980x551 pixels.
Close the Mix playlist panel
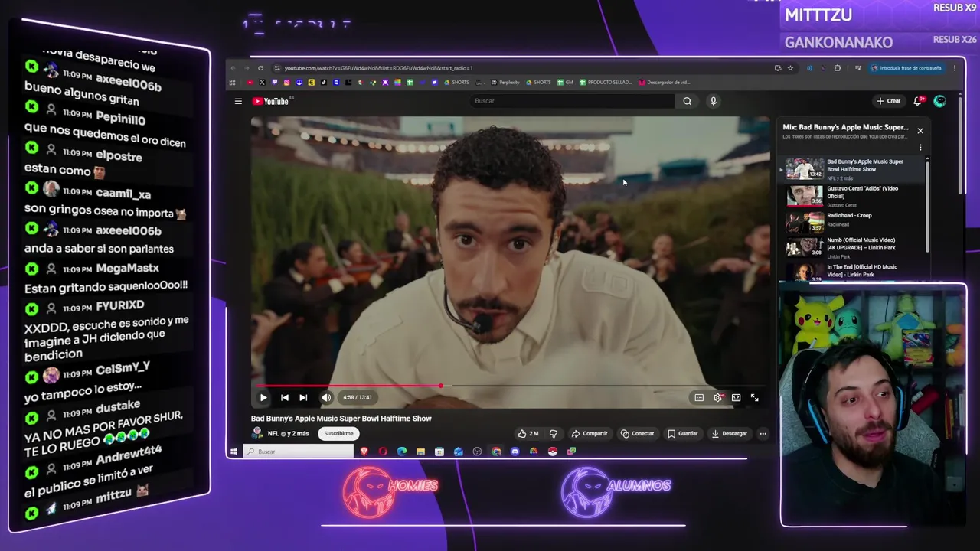920,131
